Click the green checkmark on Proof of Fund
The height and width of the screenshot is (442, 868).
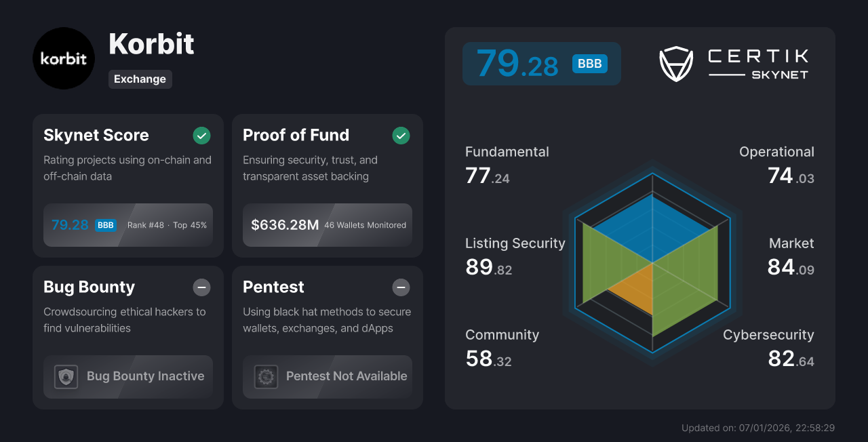(x=401, y=136)
